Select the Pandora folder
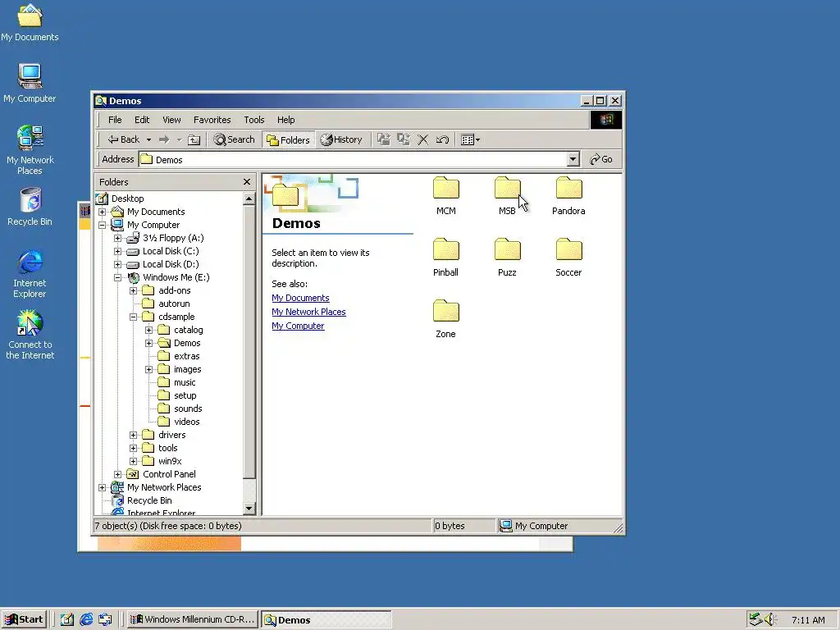The image size is (840, 630). pyautogui.click(x=568, y=195)
